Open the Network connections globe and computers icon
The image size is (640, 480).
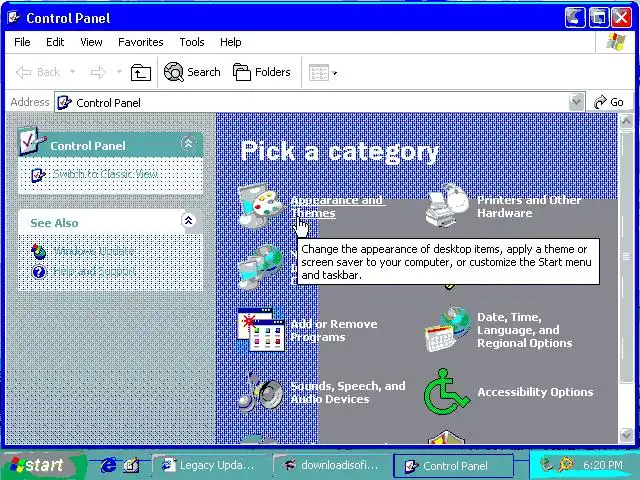[260, 267]
